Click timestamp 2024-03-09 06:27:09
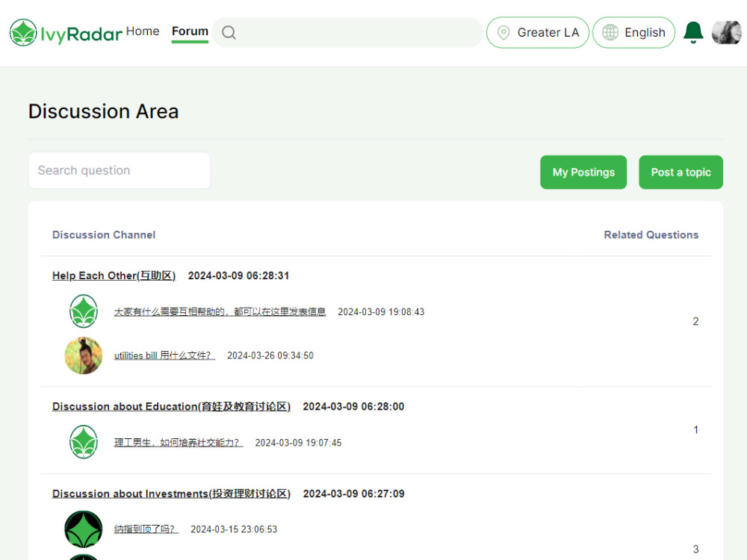 [x=353, y=494]
